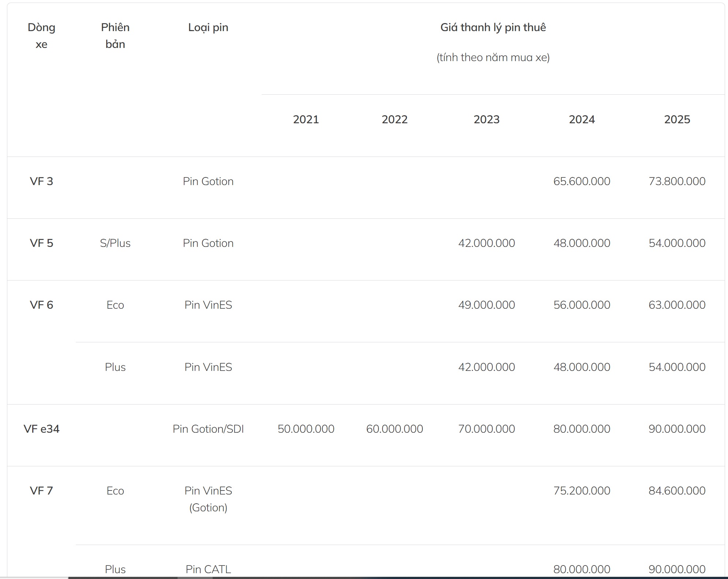Select VF 6 Eco 2025 price 63.000.000
This screenshot has width=728, height=579.
pos(677,305)
